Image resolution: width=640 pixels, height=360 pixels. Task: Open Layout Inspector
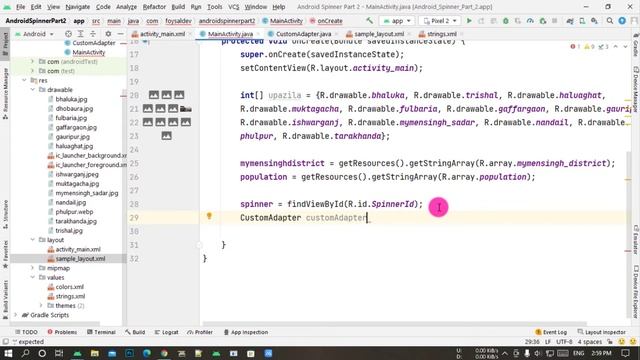[602, 332]
